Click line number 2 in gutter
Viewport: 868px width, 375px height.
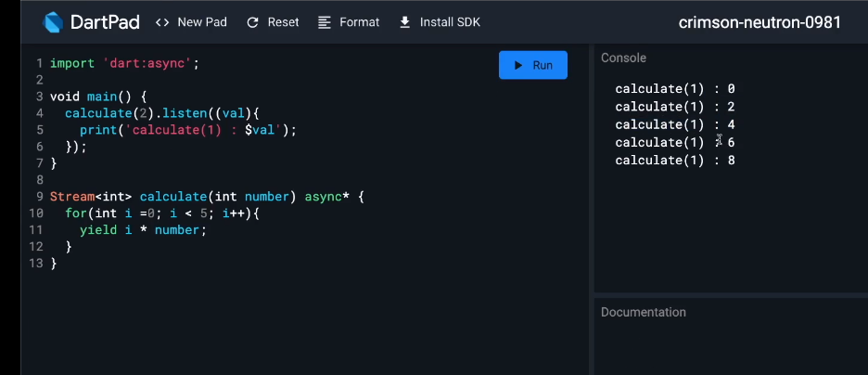[x=39, y=80]
